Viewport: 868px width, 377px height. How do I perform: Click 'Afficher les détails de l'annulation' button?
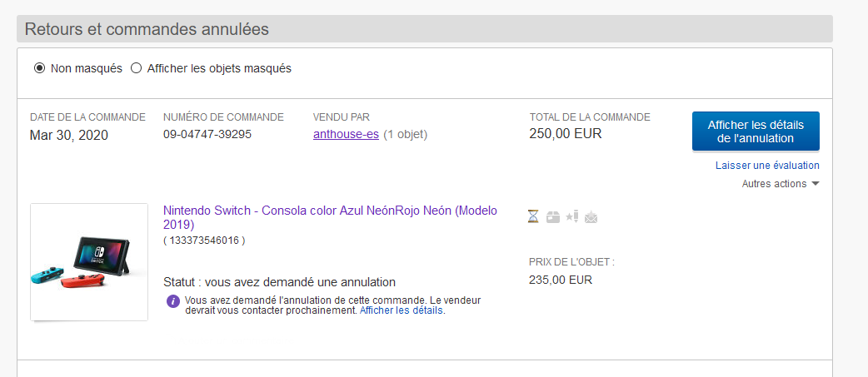(x=756, y=131)
